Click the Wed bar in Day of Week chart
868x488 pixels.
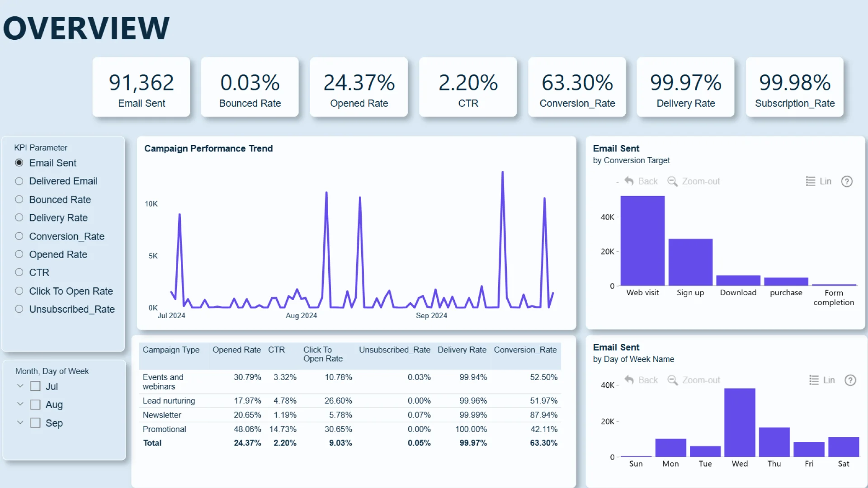pos(740,422)
